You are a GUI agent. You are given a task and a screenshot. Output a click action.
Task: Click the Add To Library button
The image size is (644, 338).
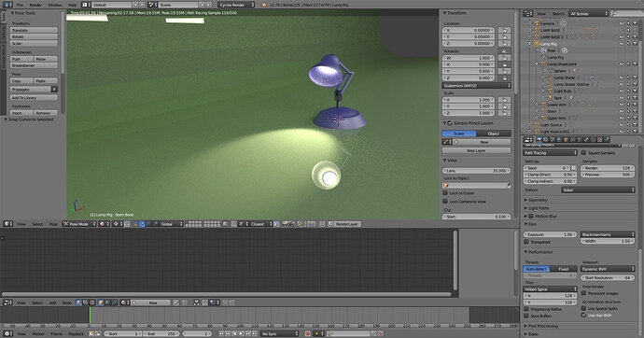(34, 98)
